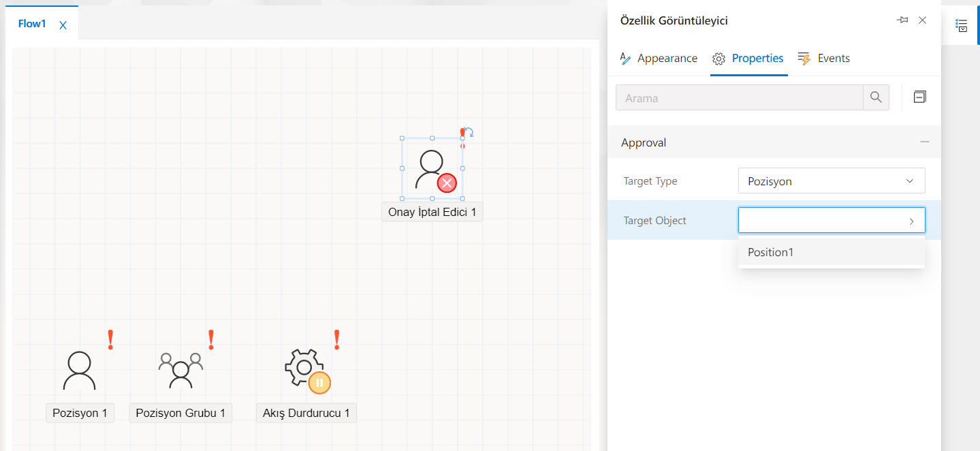Viewport: 980px width, 451px height.
Task: Click the collapse all groups icon
Action: coord(919,97)
